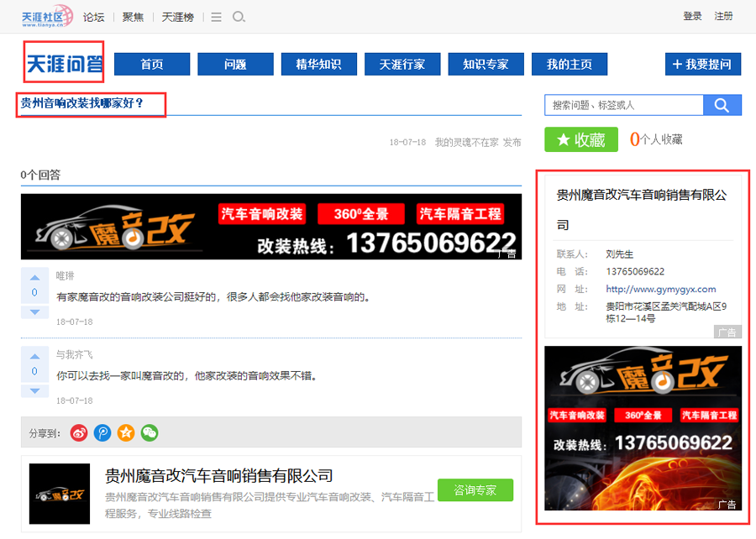Click the question title 贵州音响改装找哪家好？

click(81, 103)
